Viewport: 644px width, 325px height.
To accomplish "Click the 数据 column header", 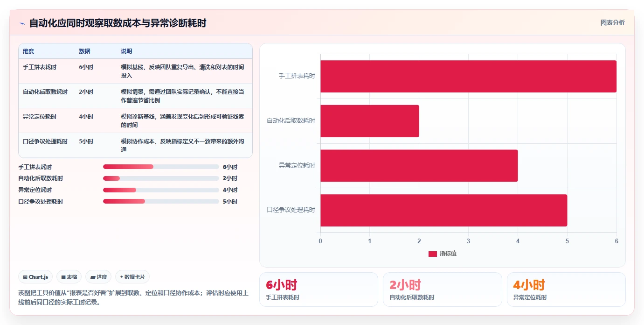I will 85,51.
